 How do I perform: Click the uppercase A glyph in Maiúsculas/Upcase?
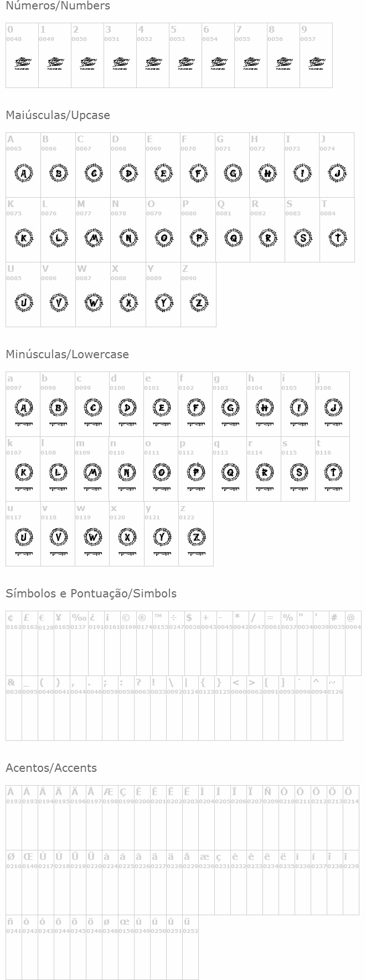[x=23, y=174]
